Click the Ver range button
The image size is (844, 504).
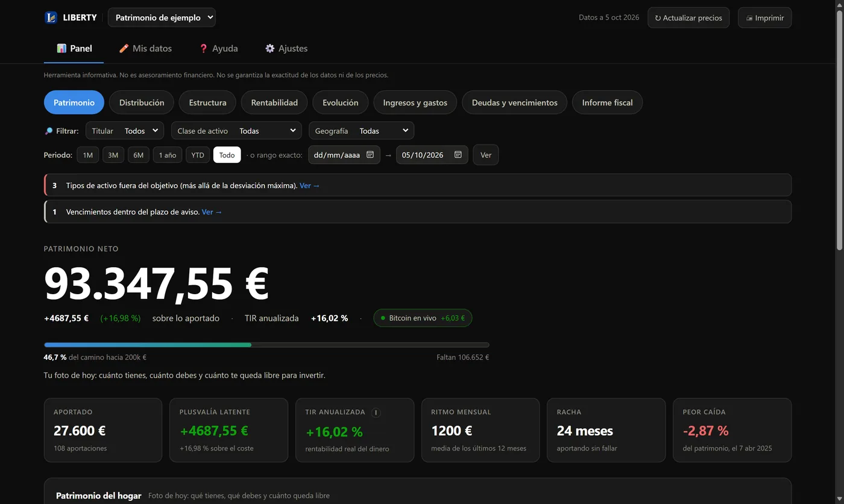(486, 155)
